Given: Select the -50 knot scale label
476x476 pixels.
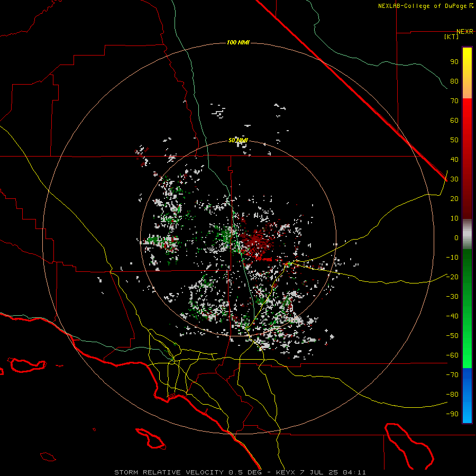Looking at the screenshot, I should click(452, 336).
